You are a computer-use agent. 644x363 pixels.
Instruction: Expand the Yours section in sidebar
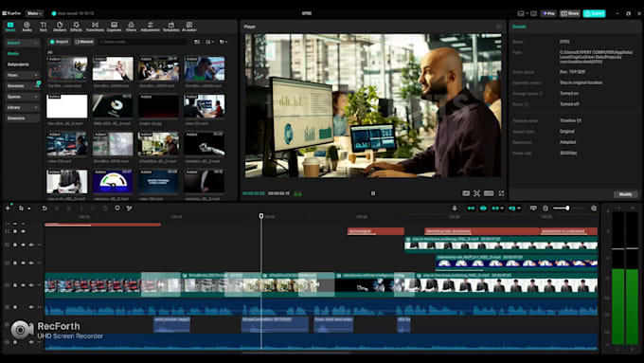tap(36, 75)
